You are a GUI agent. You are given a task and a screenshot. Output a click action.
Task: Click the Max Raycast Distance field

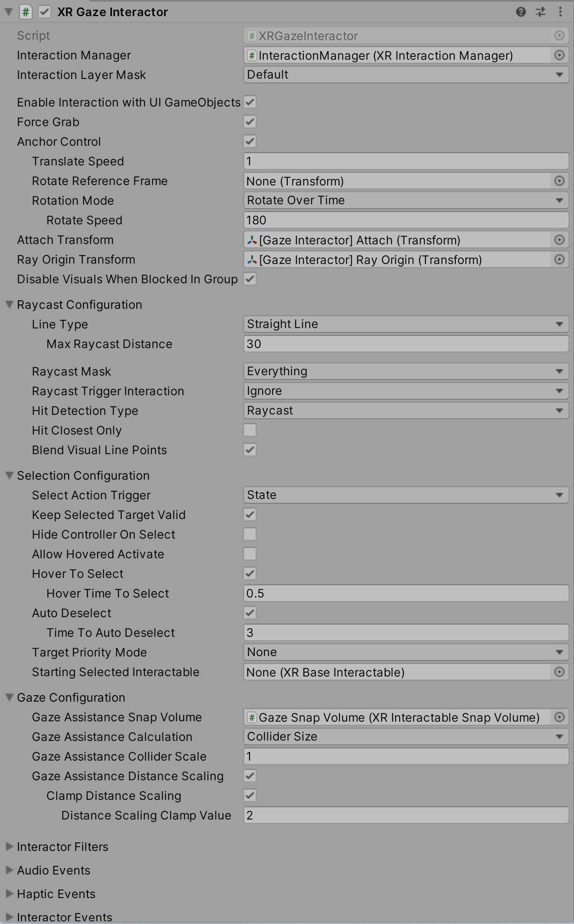click(406, 344)
